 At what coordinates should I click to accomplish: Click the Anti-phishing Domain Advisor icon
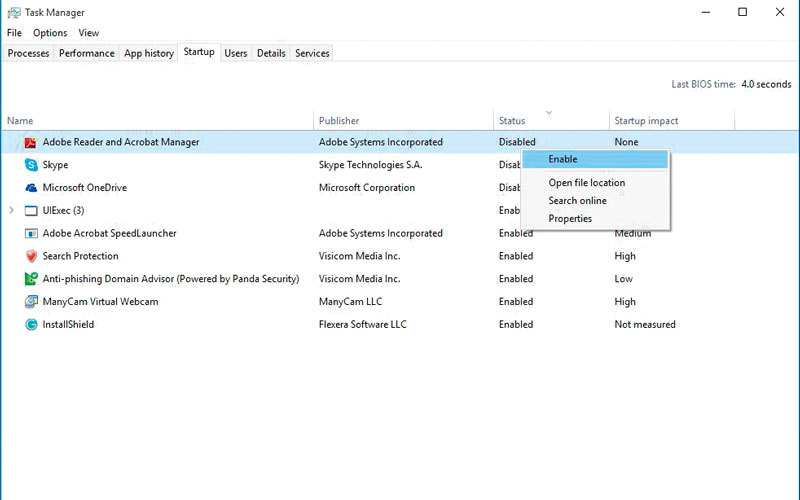pos(31,279)
